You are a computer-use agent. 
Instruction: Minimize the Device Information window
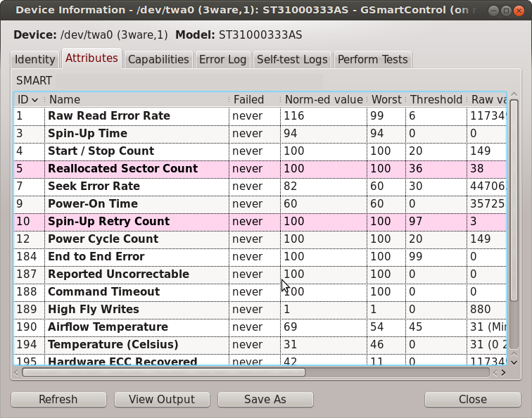493,11
